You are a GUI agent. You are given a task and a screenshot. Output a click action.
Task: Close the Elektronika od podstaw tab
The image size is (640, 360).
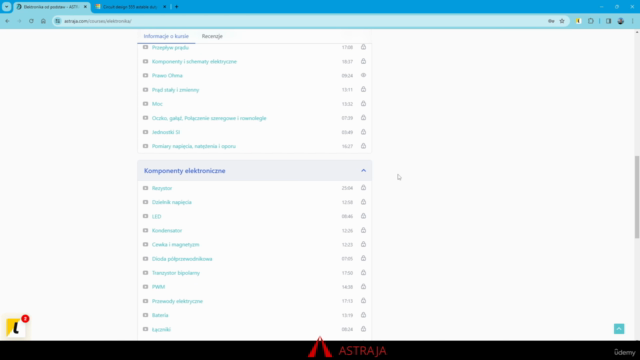tap(85, 7)
